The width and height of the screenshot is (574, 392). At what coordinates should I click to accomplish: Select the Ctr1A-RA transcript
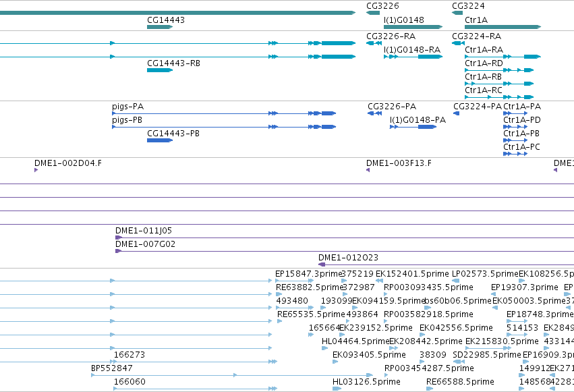503,57
